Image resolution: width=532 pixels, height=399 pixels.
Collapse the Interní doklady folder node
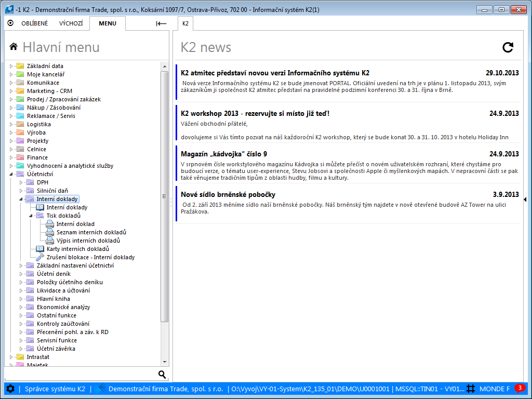click(21, 199)
